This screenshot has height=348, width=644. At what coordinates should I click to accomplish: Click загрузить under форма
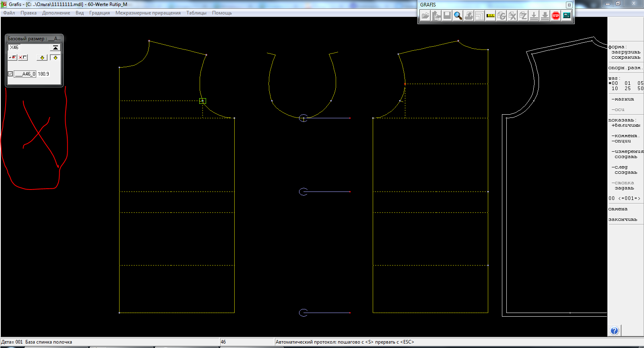(x=626, y=52)
